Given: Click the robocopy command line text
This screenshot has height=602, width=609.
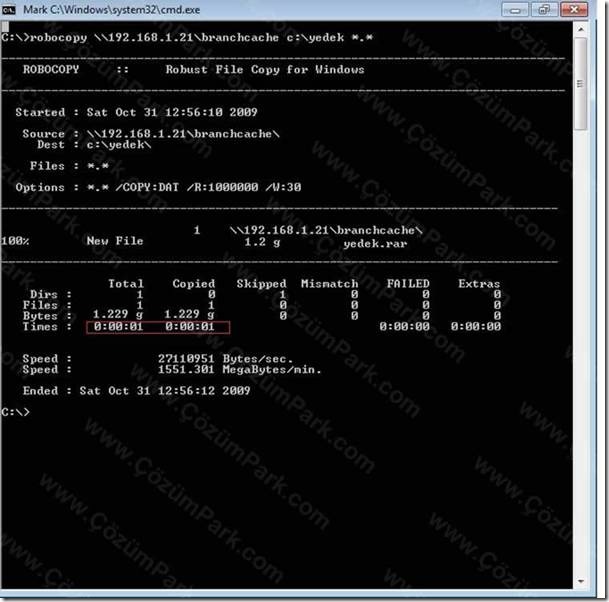Looking at the screenshot, I should point(187,38).
